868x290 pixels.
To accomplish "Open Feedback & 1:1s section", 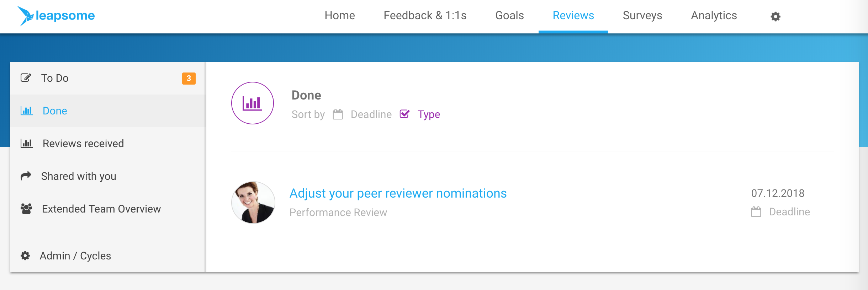I will 425,16.
